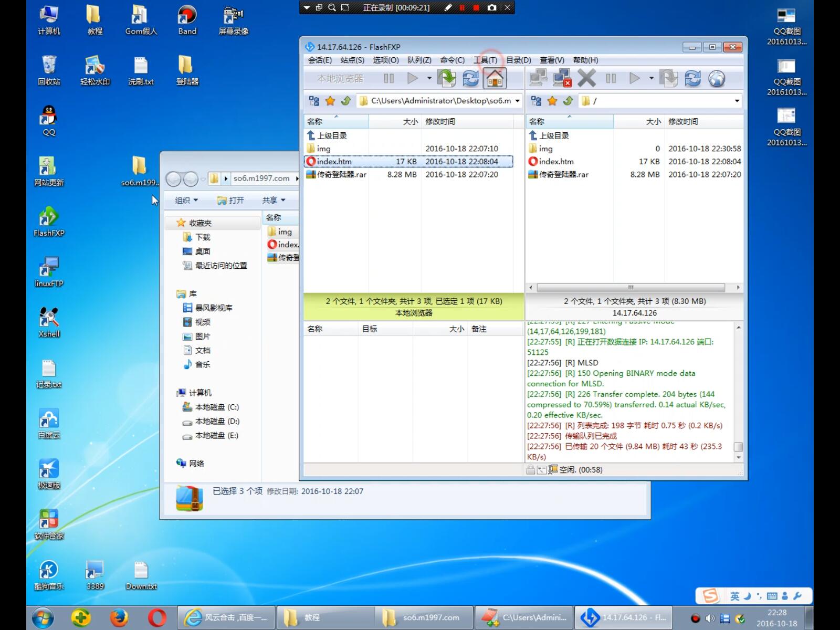Select 下载 in Explorer sidebar
The width and height of the screenshot is (840, 630).
(197, 237)
